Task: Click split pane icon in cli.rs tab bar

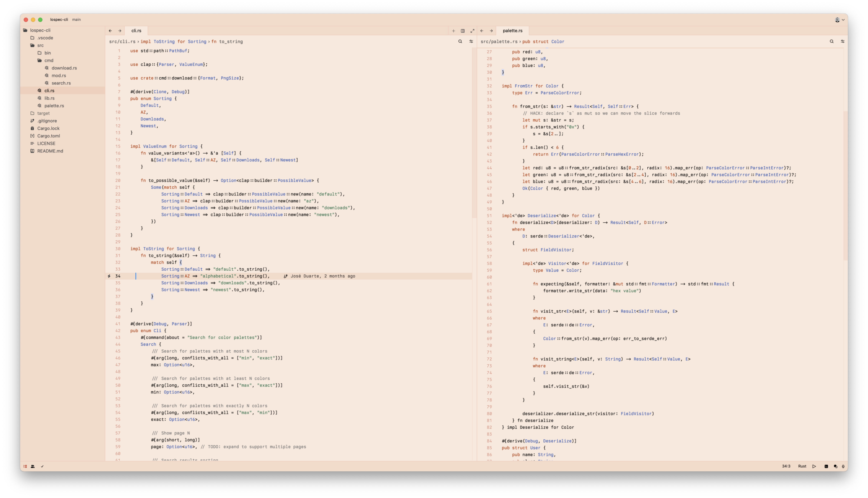Action: point(462,31)
